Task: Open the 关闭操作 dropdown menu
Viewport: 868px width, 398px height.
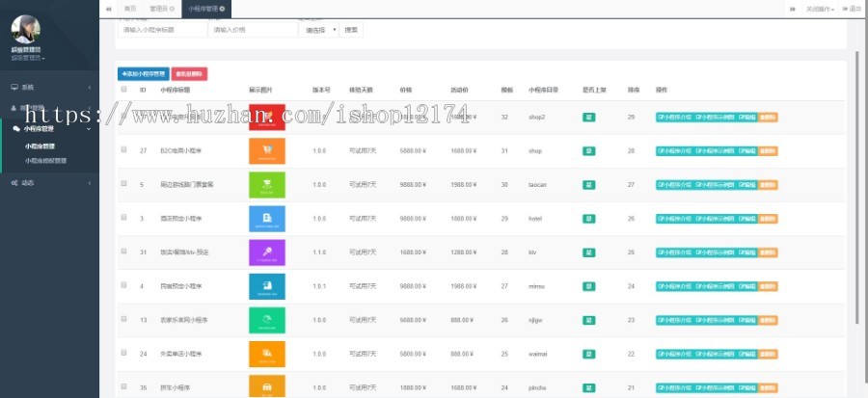Action: point(821,8)
